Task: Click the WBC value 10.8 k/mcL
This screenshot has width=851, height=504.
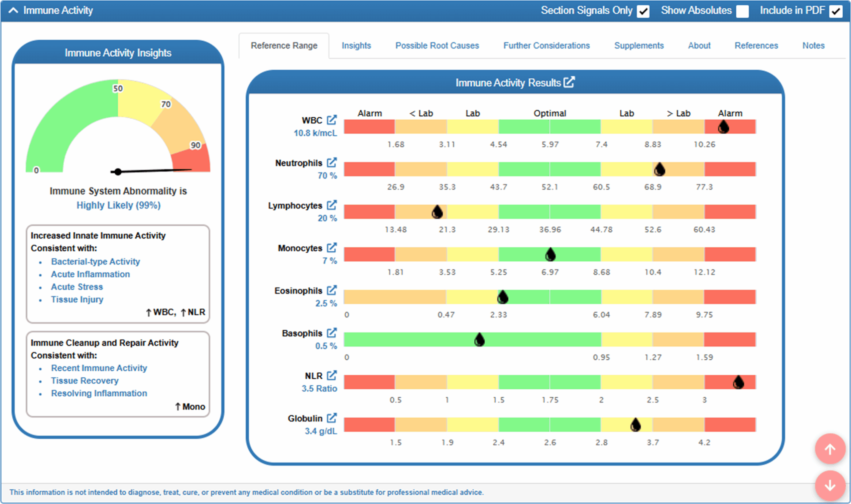Action: click(315, 133)
